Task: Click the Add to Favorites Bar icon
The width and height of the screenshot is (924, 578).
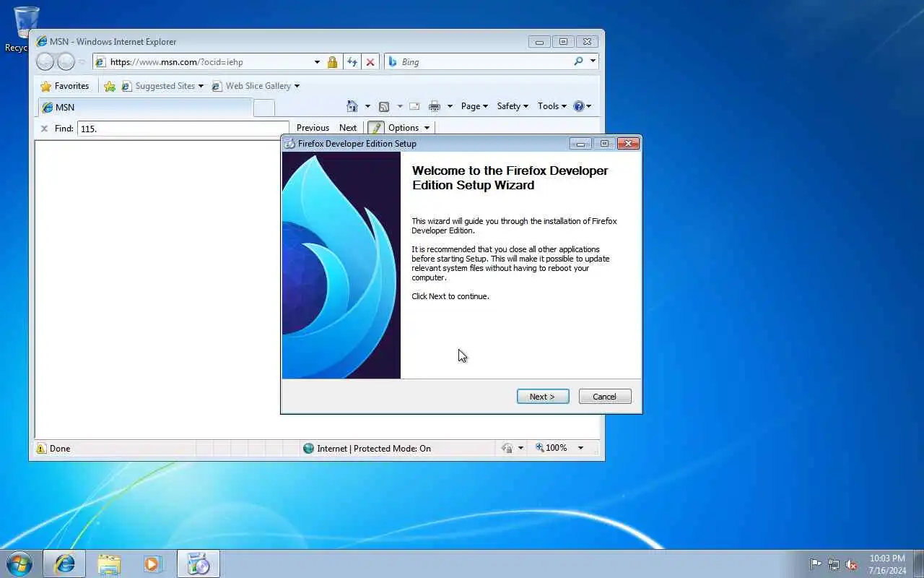Action: click(x=110, y=86)
